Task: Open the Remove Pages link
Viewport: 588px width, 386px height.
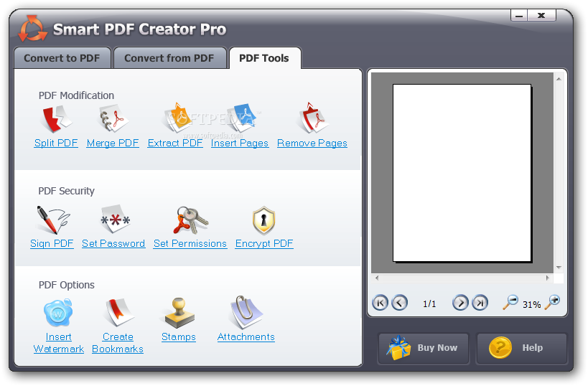Action: point(312,143)
